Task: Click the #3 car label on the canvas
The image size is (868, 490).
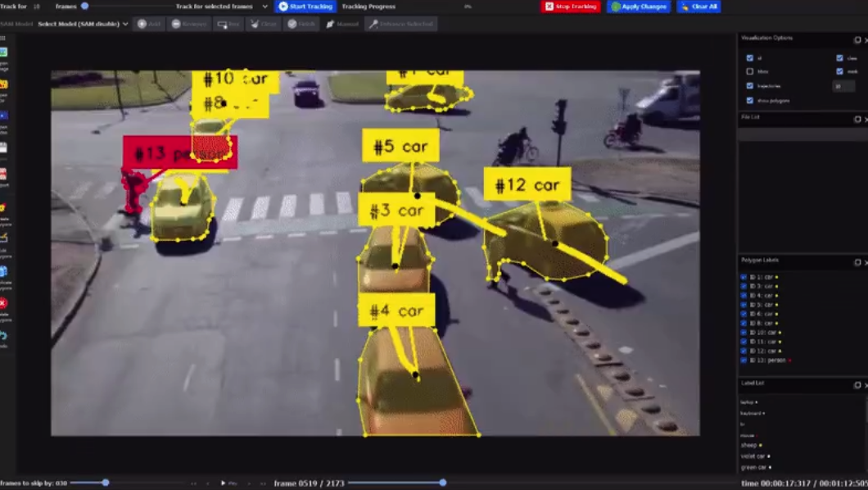Action: pos(396,211)
